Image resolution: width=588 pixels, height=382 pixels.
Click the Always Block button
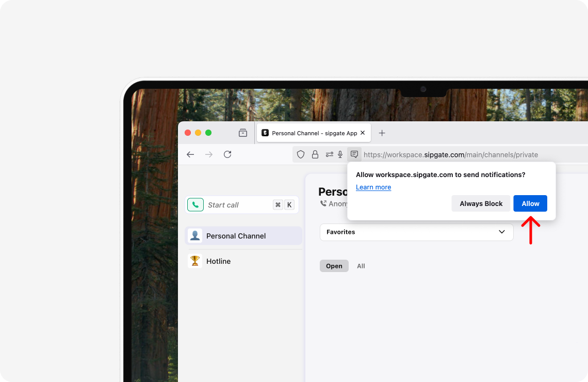(481, 203)
